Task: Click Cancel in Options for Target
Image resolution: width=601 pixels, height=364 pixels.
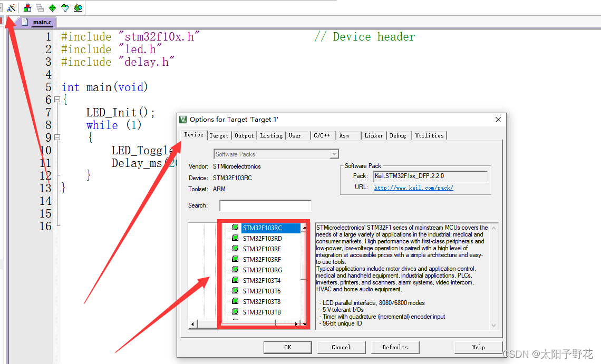Action: [341, 347]
